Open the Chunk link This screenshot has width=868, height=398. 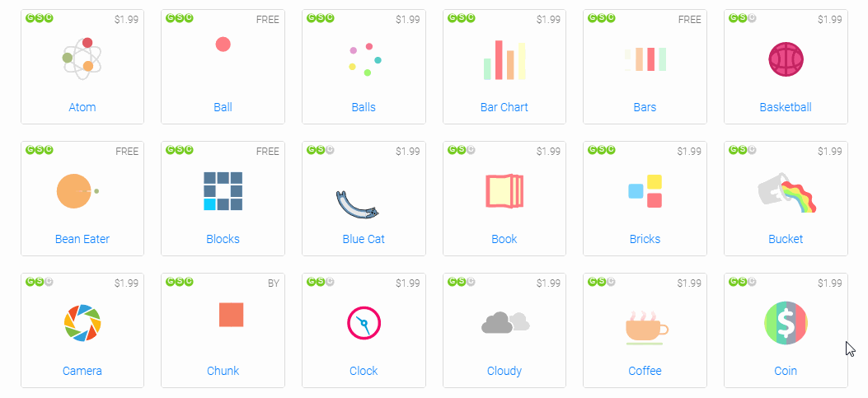point(223,371)
